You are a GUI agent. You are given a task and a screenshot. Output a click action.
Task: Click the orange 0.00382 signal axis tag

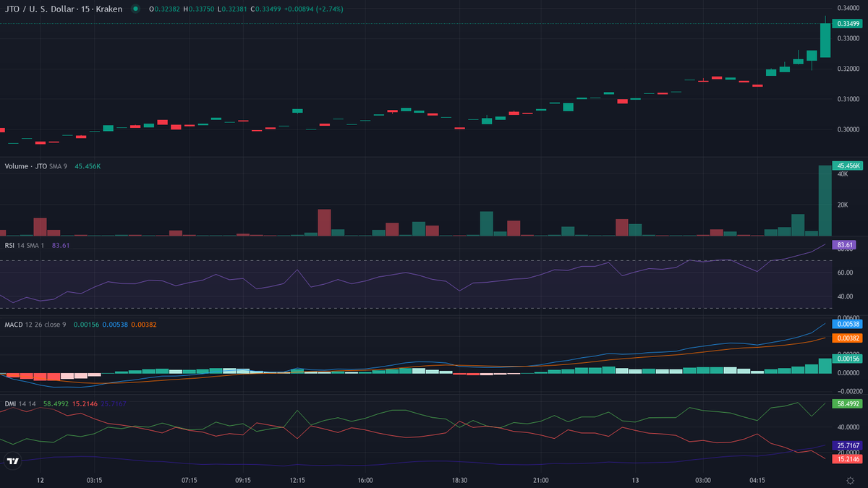pyautogui.click(x=847, y=338)
